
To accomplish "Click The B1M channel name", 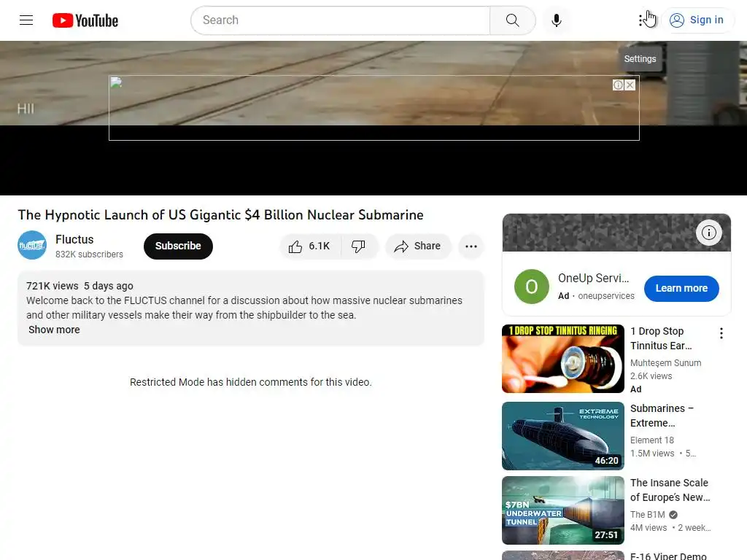I will pyautogui.click(x=648, y=514).
